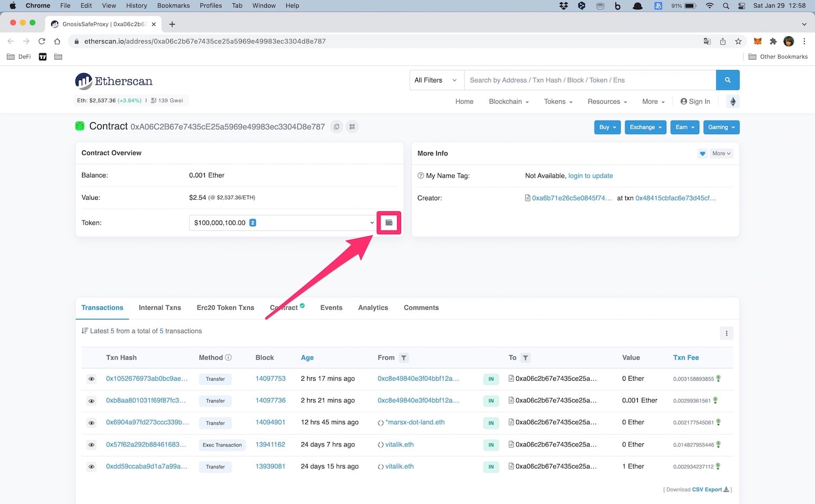
Task: Click Sign In link
Action: (695, 102)
